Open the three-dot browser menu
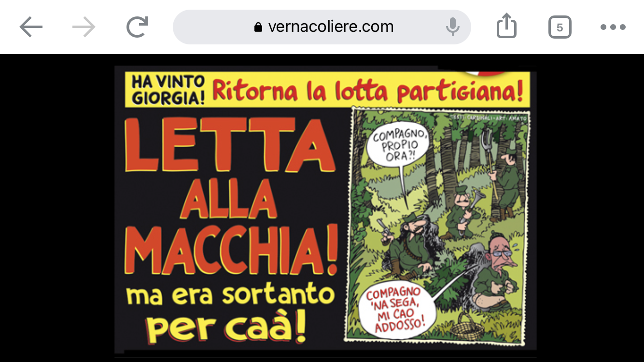The image size is (644, 362). coord(613,27)
